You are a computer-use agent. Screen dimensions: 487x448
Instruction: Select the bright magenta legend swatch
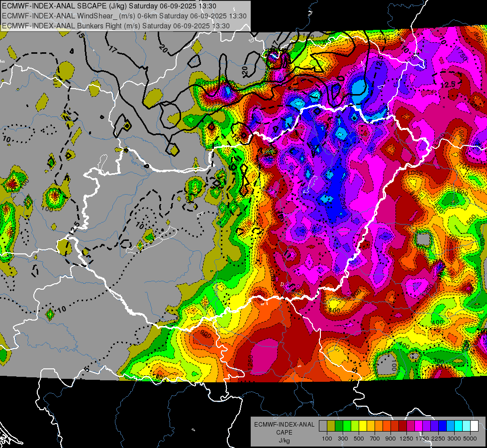(x=419, y=426)
